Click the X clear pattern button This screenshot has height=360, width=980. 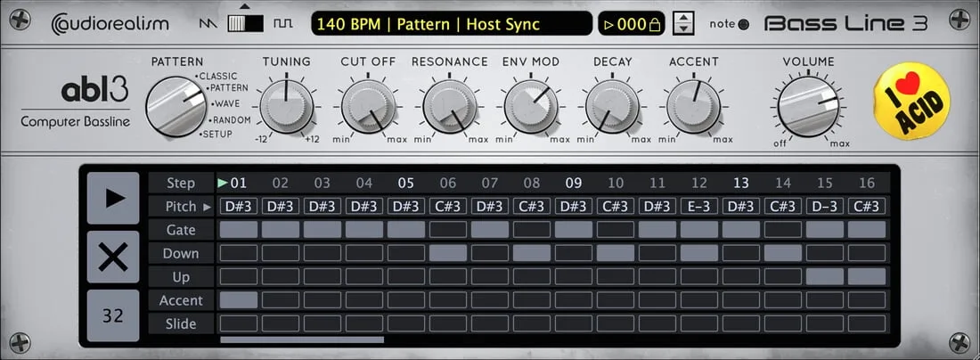pyautogui.click(x=113, y=257)
